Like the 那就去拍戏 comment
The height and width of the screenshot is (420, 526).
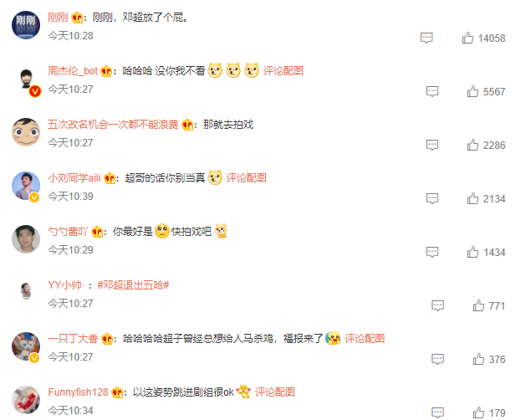tap(472, 145)
